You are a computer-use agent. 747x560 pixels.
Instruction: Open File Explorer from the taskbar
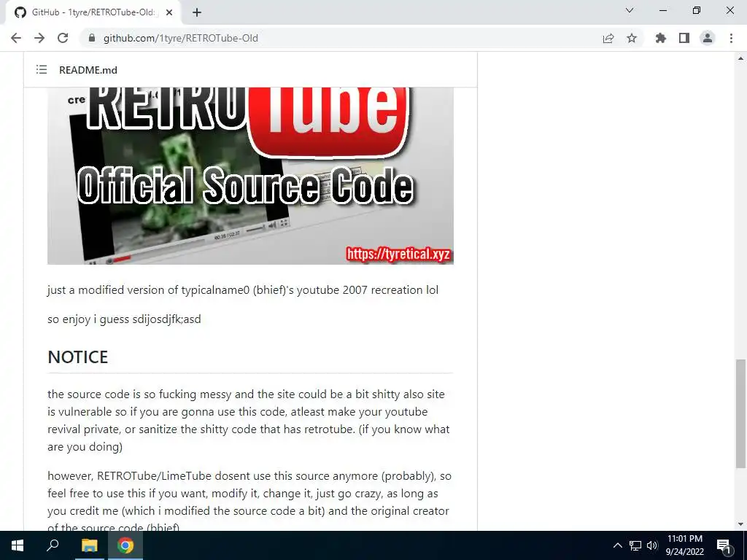pos(89,545)
